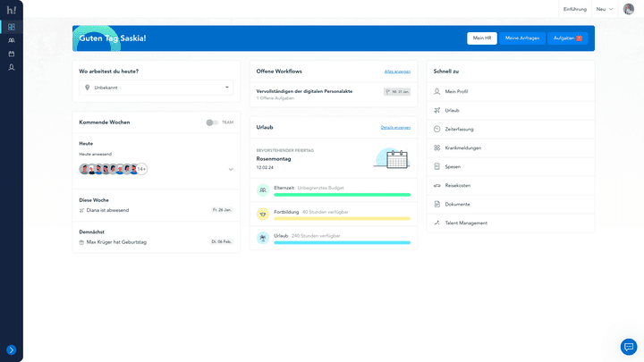Click the Zeiterfassung clock icon
644x362 pixels.
(x=436, y=129)
